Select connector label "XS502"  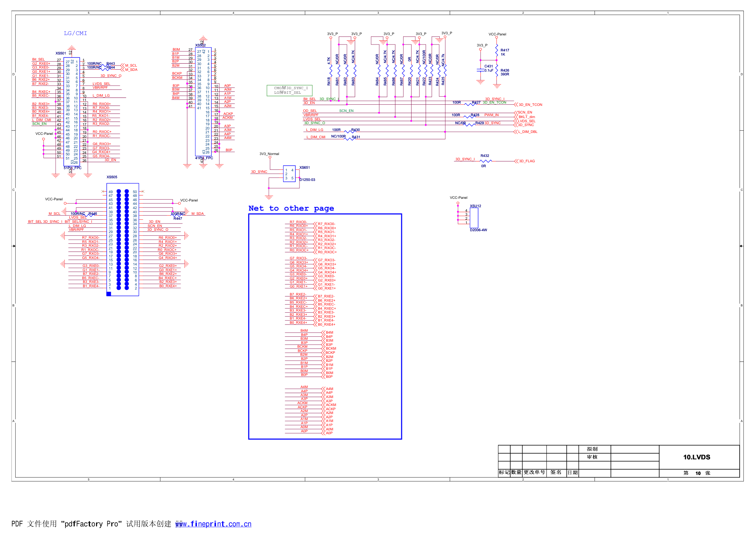pyautogui.click(x=200, y=45)
